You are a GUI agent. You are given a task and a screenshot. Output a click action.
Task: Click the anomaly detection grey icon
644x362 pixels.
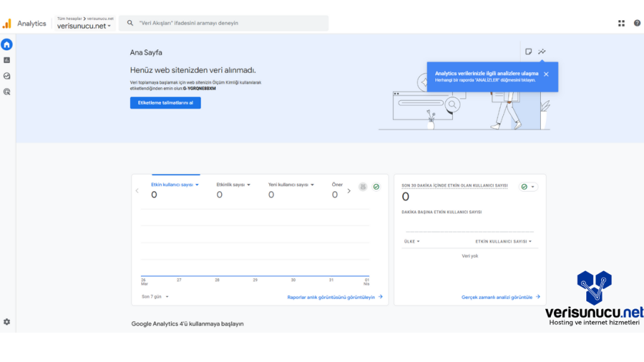363,187
